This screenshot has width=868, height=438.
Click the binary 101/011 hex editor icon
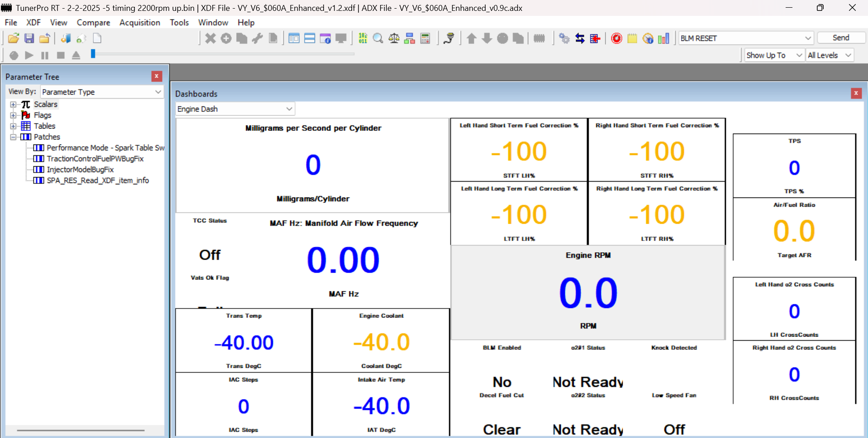point(362,39)
